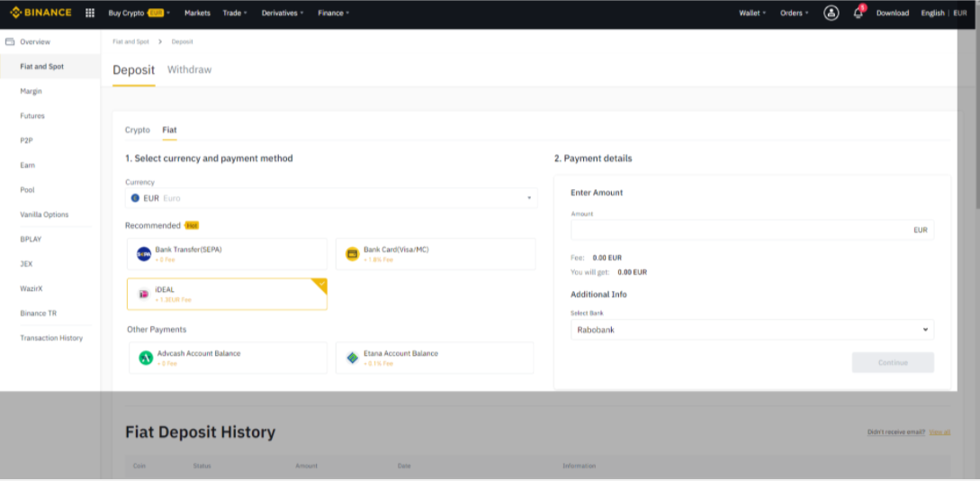Open the Trade dropdown menu
Viewport: 980px width, 481px height.
coord(234,13)
